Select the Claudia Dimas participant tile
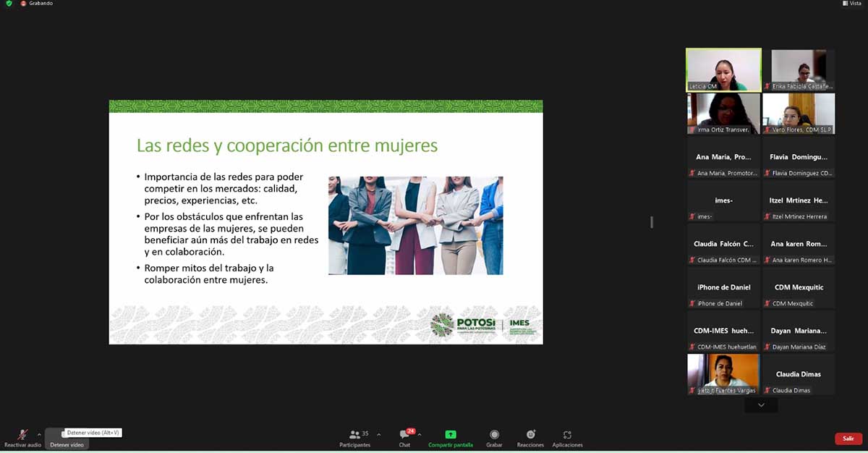 click(799, 374)
